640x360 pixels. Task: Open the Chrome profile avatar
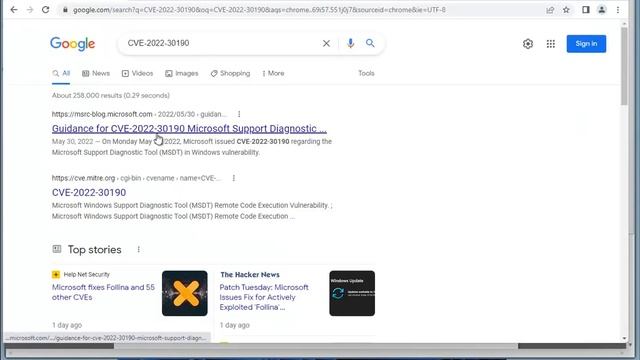[x=602, y=10]
